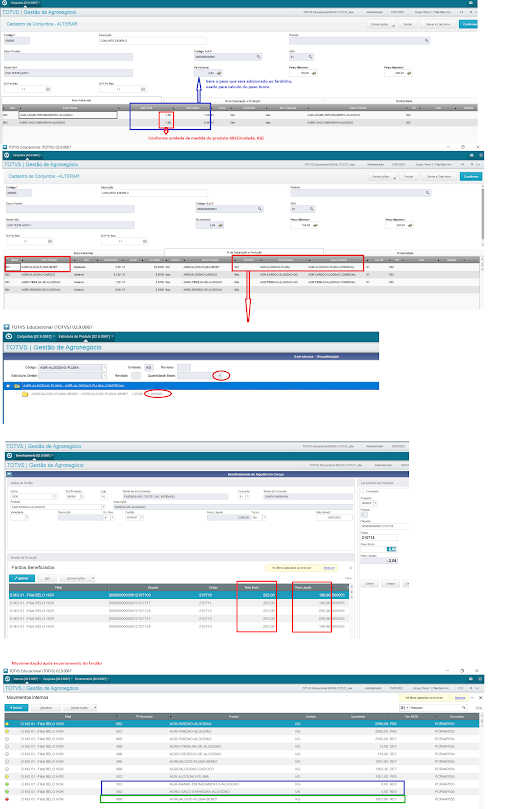Open Produto dropdown in Beneficiamento Dados do Fardão

pos(104,507)
